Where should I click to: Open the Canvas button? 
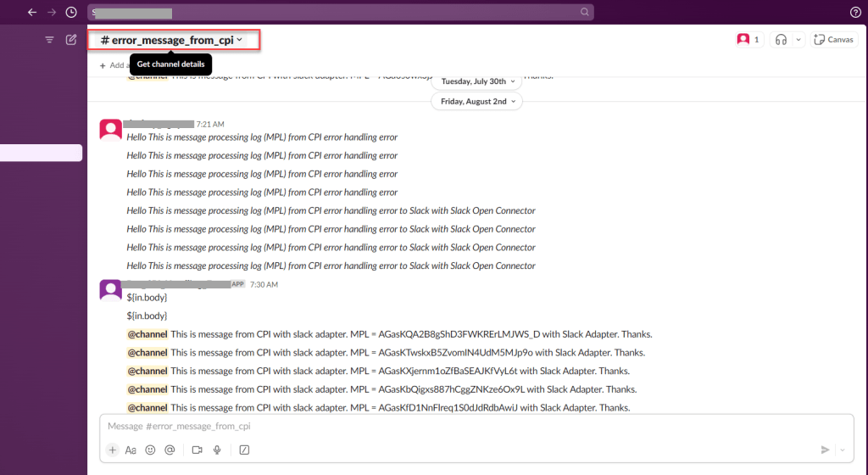pyautogui.click(x=833, y=39)
